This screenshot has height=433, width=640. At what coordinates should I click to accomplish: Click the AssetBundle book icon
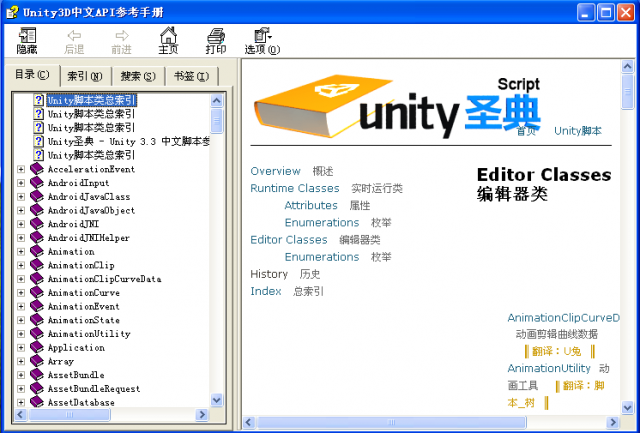pos(37,375)
